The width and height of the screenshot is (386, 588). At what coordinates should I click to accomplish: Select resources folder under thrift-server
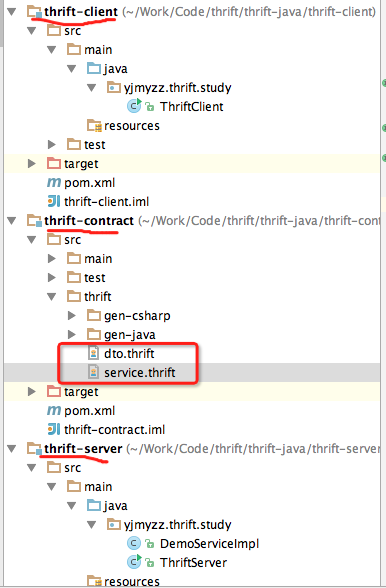pos(132,581)
